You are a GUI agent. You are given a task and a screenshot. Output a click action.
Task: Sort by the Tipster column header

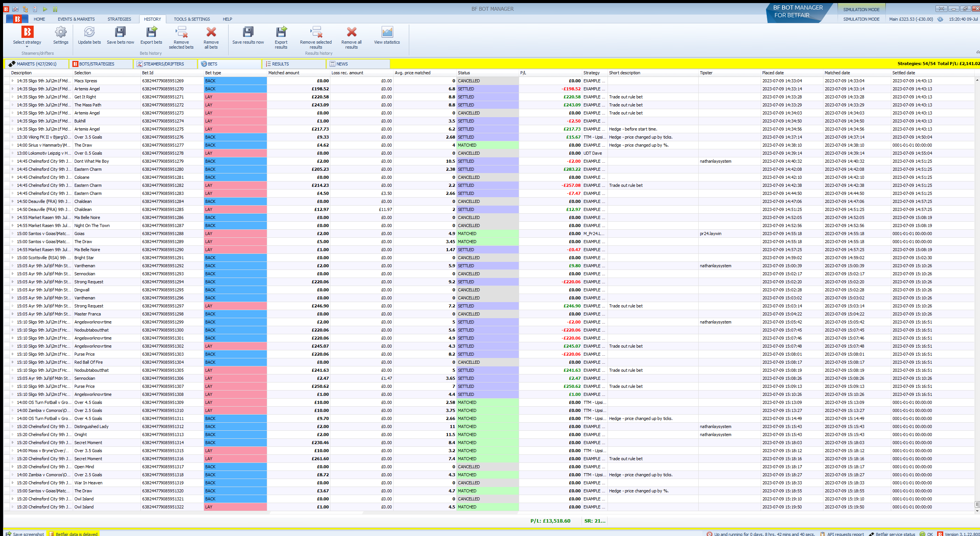729,73
